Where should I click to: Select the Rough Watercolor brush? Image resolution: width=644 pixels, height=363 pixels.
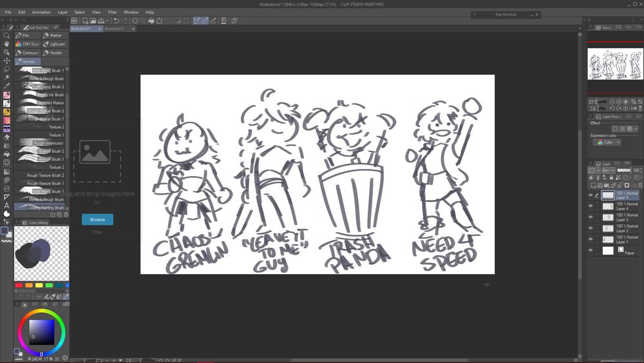[40, 143]
